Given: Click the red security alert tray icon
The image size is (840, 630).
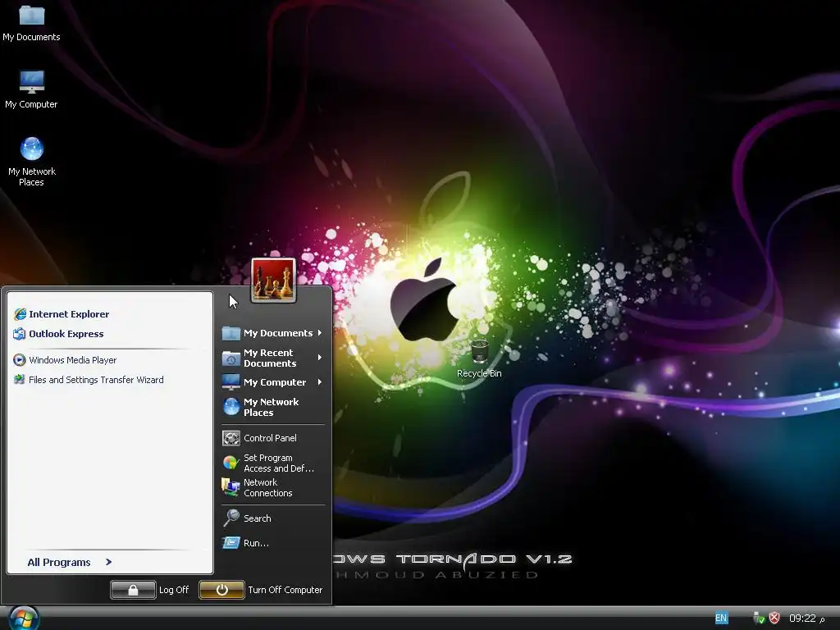Looking at the screenshot, I should point(774,619).
